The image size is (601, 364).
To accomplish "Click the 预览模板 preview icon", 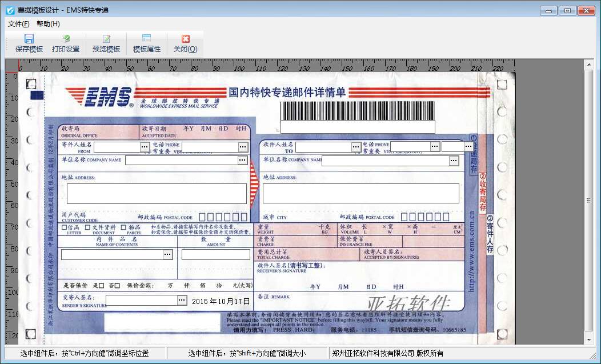I will coord(106,39).
